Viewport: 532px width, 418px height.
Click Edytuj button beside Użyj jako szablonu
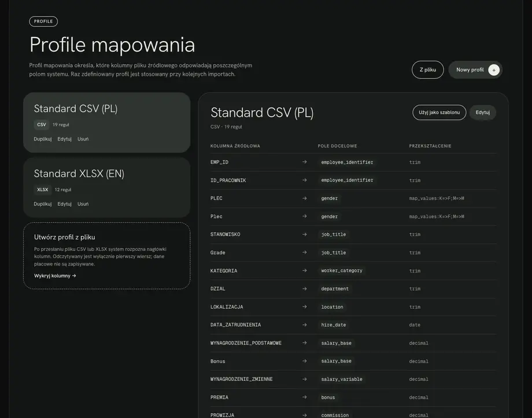(x=482, y=112)
